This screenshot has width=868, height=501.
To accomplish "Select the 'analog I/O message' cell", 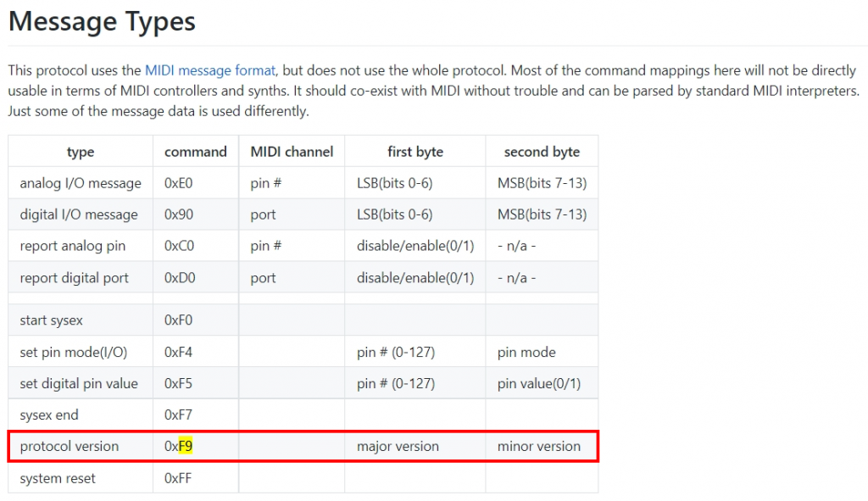I will [x=81, y=183].
